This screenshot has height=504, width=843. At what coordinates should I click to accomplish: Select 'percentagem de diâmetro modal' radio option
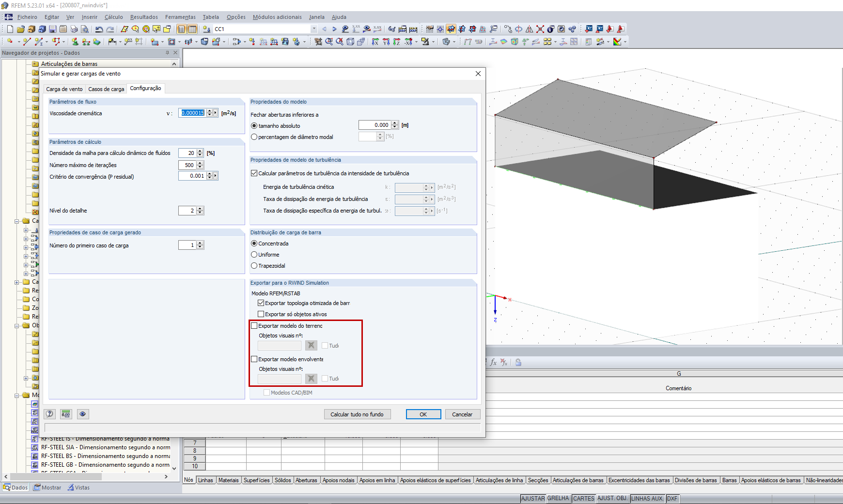point(254,137)
